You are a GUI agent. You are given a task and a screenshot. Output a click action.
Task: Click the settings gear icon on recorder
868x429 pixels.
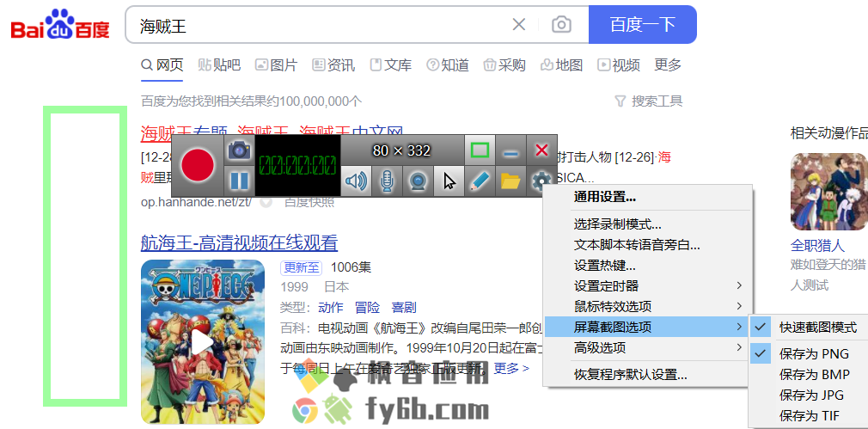coord(541,181)
